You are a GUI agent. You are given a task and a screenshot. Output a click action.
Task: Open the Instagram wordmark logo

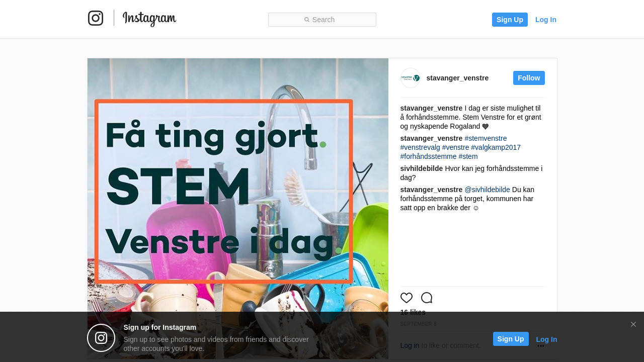(x=149, y=19)
